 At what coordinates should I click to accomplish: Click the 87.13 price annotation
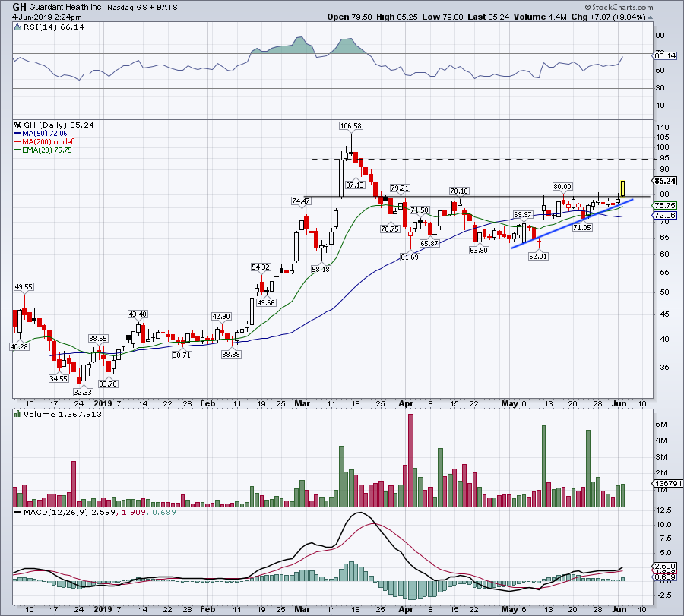pos(355,185)
